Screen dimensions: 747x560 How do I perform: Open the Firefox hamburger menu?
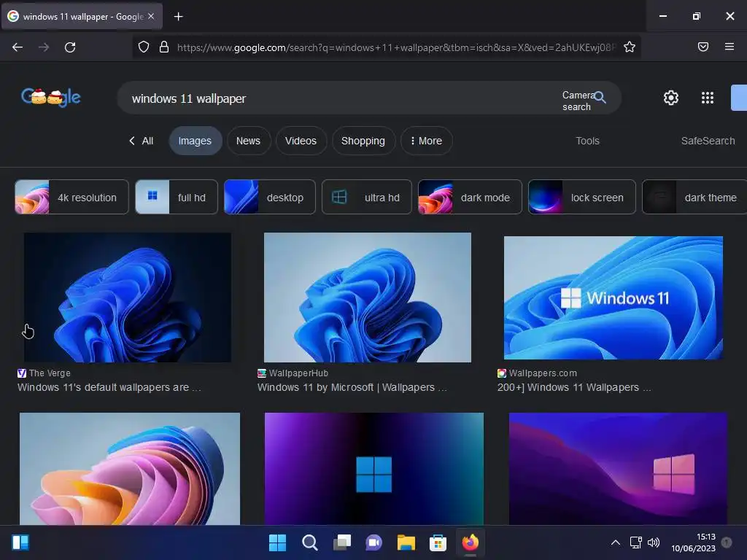[x=729, y=47]
